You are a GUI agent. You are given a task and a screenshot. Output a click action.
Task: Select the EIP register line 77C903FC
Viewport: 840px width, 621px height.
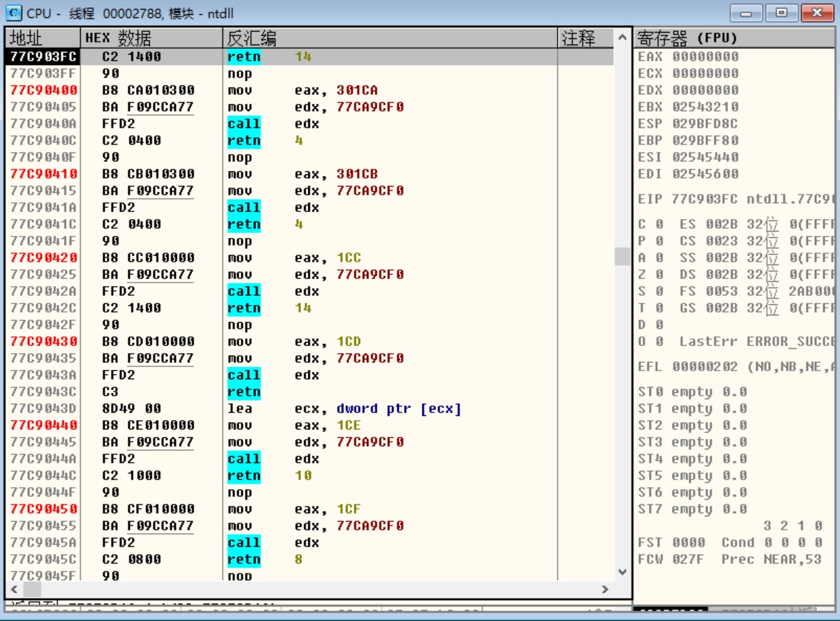click(736, 199)
